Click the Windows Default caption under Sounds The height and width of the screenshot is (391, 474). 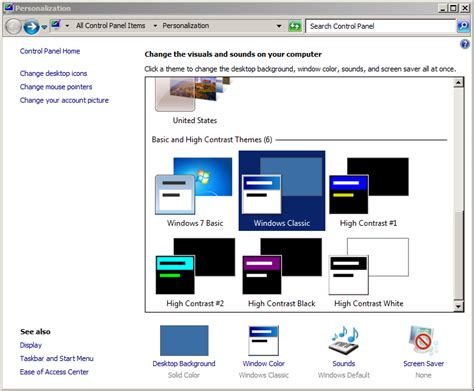(x=344, y=375)
